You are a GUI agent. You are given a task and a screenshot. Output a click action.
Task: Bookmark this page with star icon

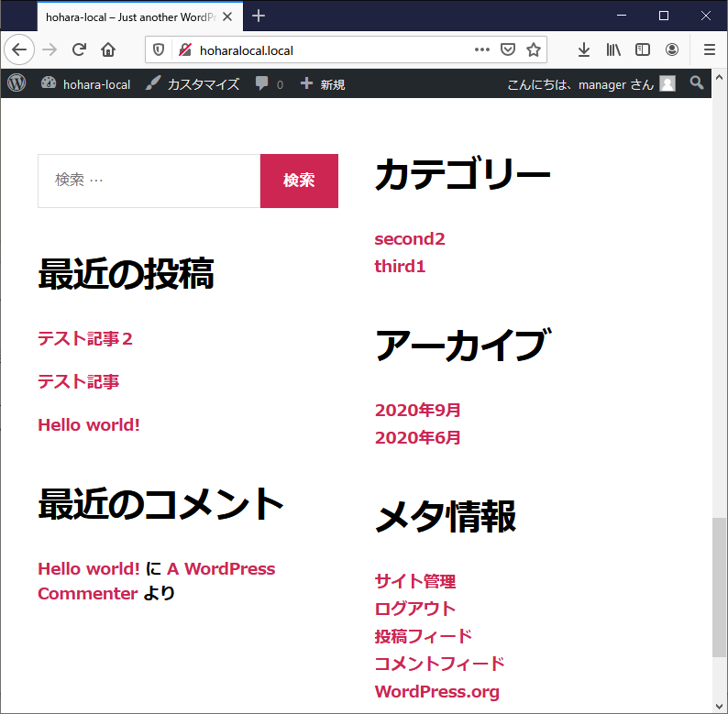pyautogui.click(x=534, y=49)
